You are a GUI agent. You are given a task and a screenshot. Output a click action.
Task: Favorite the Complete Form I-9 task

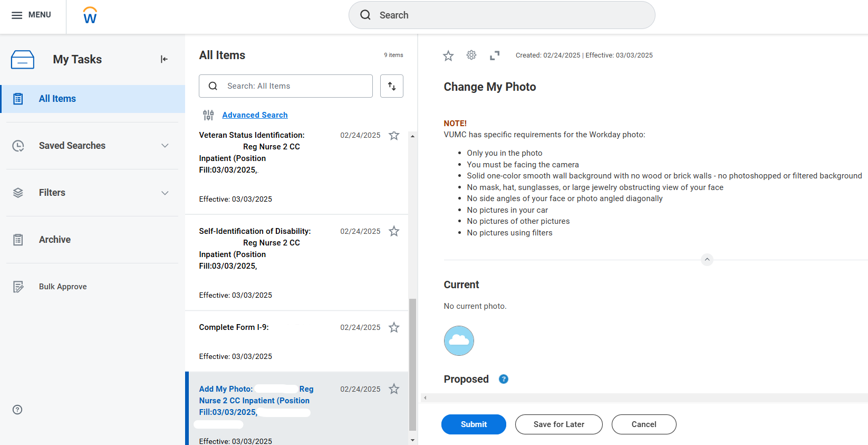pos(394,328)
